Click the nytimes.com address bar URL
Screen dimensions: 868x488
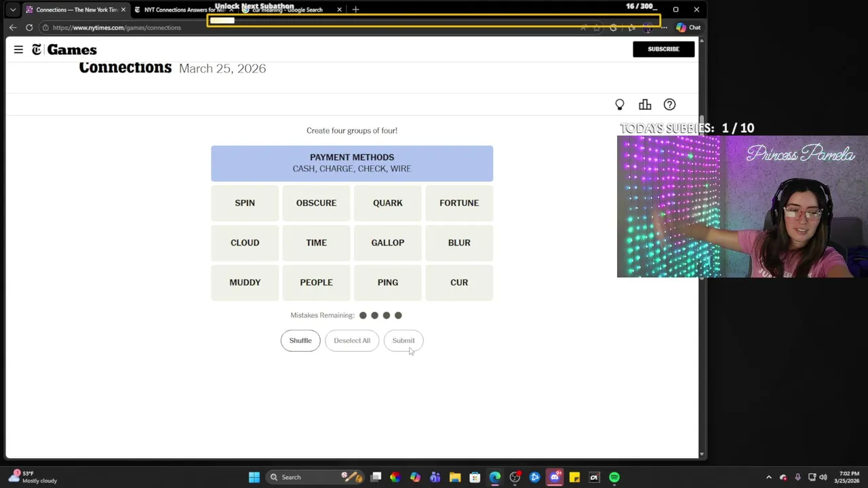tap(117, 28)
